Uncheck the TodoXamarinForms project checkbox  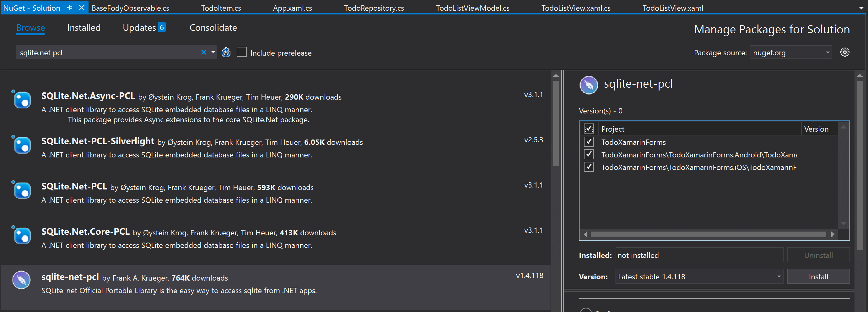tap(588, 142)
